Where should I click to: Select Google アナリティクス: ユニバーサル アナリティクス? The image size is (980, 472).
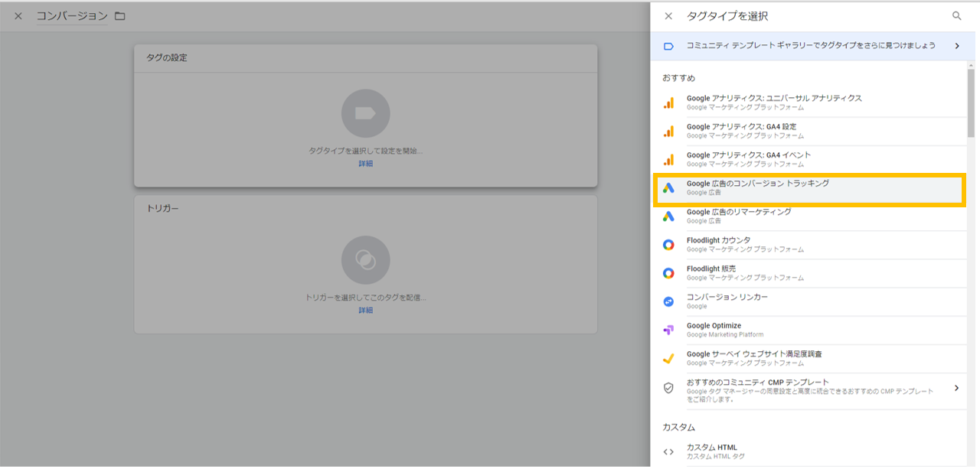pos(814,103)
